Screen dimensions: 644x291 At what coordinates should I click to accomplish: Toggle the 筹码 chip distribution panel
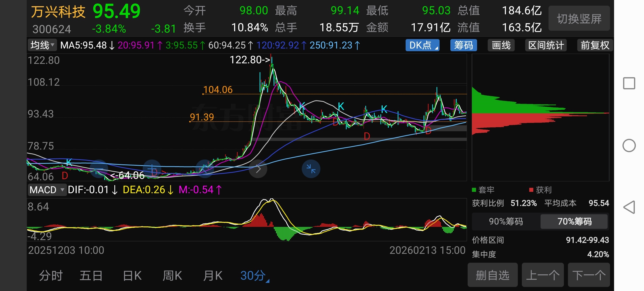pyautogui.click(x=463, y=45)
